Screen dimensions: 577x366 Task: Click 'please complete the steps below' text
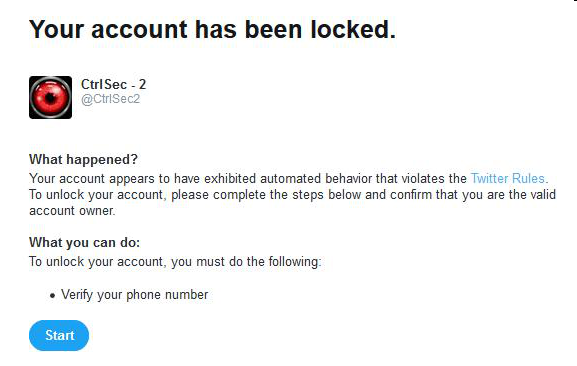pos(265,195)
